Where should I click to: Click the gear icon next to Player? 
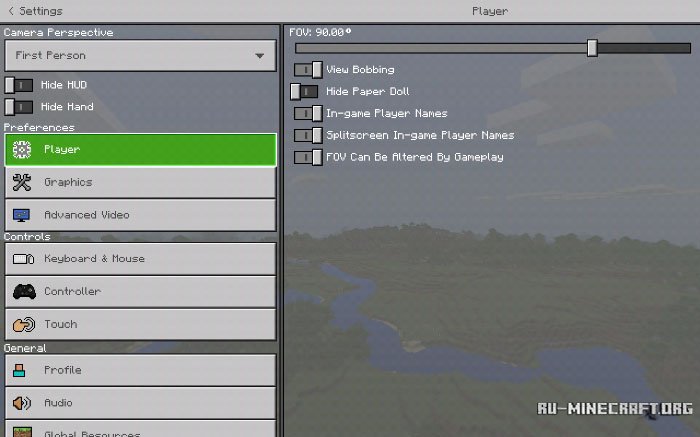click(21, 150)
